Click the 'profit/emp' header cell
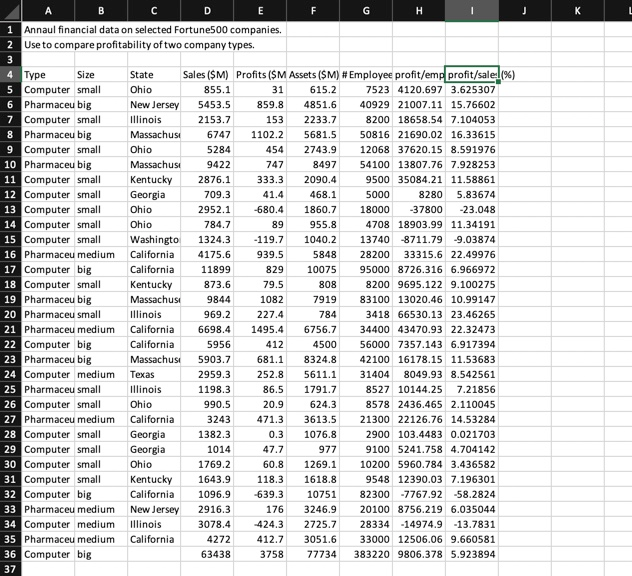Screen dimensions: 632x576 click(419, 75)
